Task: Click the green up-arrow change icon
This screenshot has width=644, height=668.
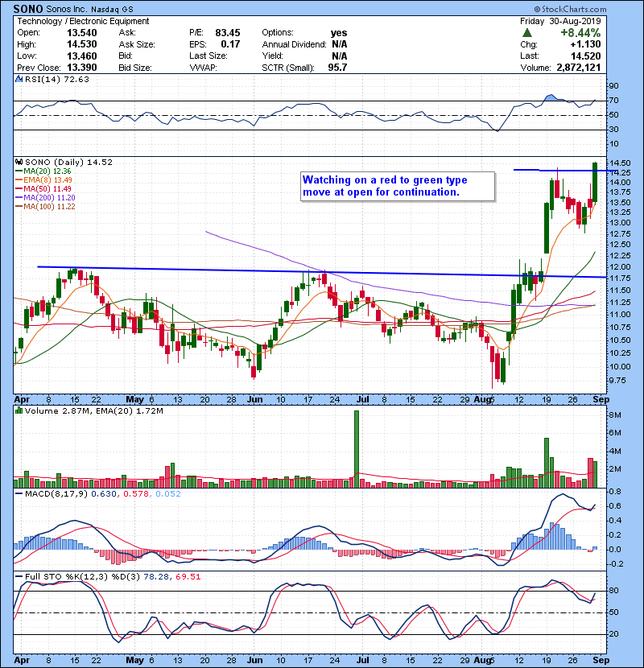Action: coord(526,33)
